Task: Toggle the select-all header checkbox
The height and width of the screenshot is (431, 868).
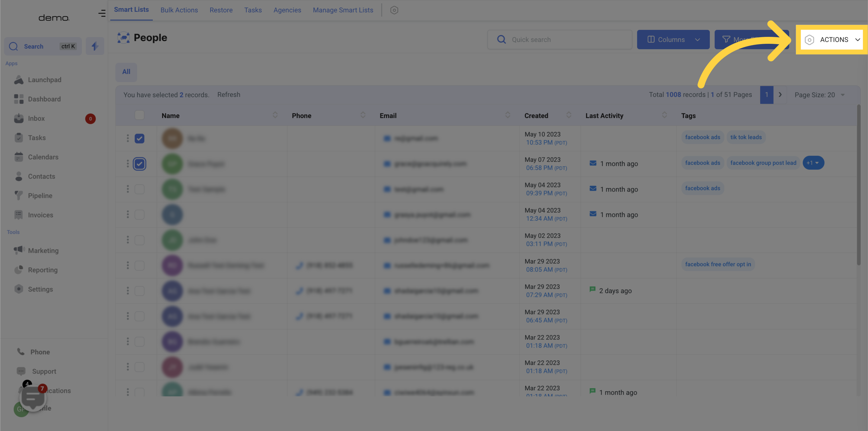Action: (139, 115)
